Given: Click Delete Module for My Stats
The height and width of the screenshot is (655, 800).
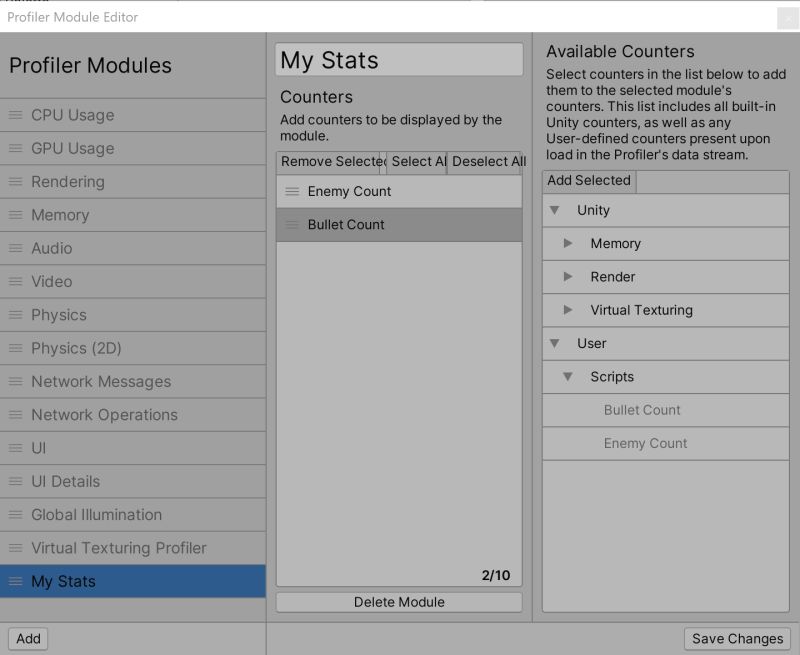Looking at the screenshot, I should coord(398,602).
